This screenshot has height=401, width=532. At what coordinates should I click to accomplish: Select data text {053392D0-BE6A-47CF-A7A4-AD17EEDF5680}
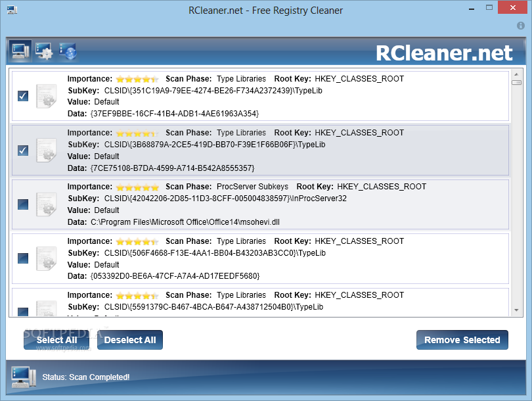coord(175,276)
